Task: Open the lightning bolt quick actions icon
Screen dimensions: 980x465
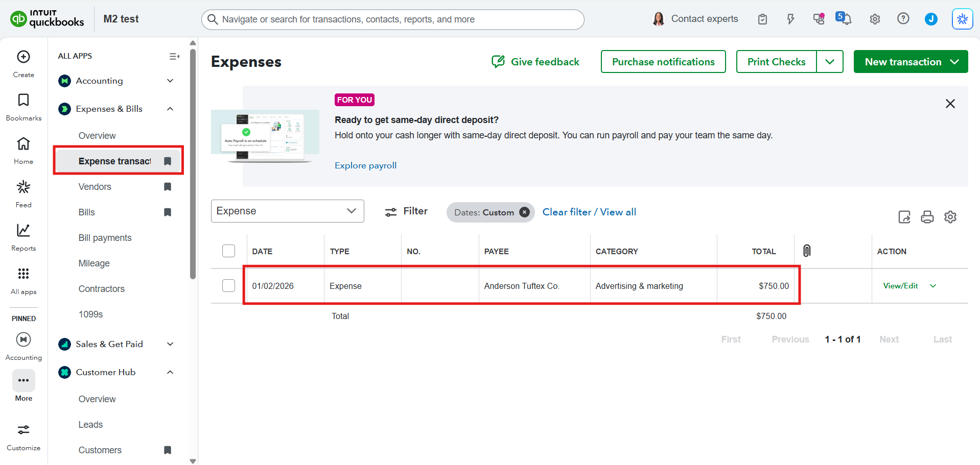Action: pyautogui.click(x=790, y=19)
